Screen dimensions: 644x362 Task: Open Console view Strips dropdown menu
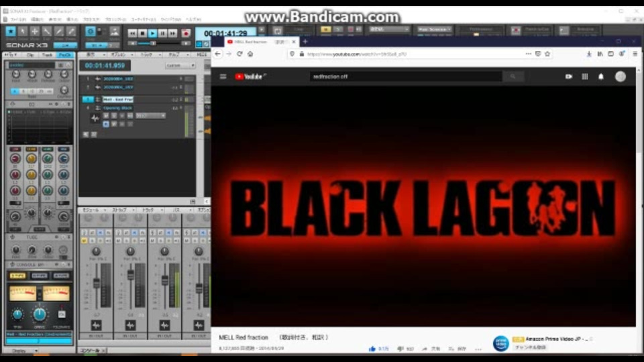123,210
